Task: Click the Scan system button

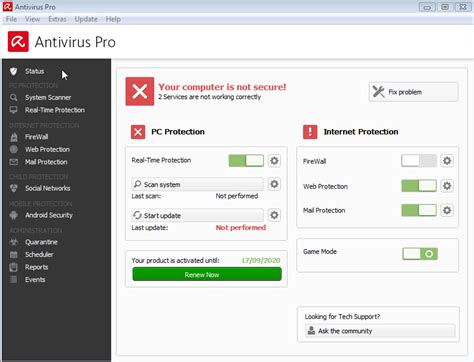Action: pyautogui.click(x=197, y=184)
